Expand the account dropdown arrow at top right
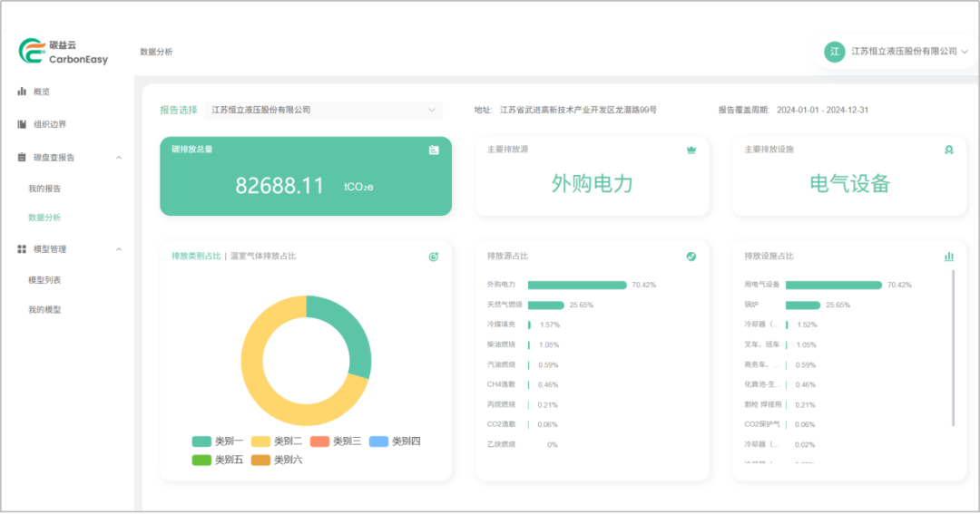This screenshot has width=980, height=514. point(965,52)
